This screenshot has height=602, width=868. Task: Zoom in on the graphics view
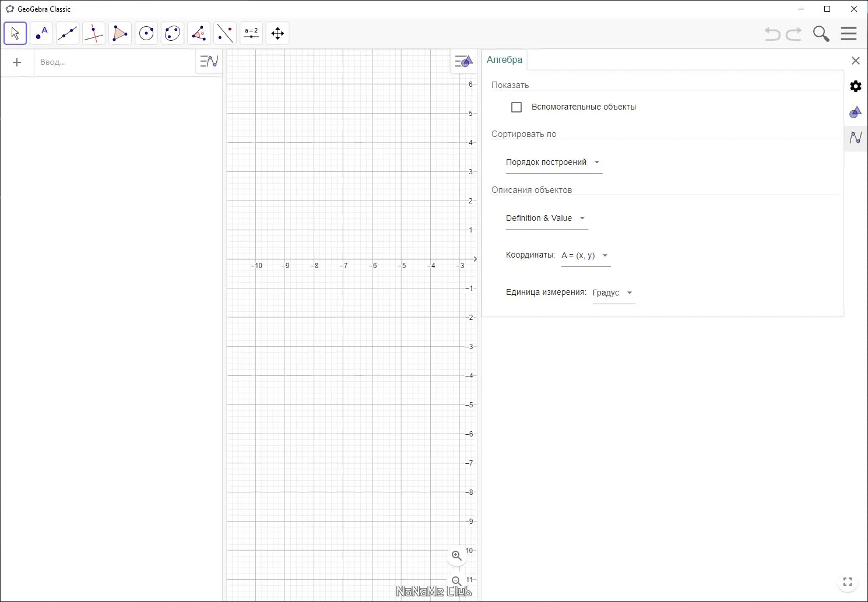coord(457,556)
